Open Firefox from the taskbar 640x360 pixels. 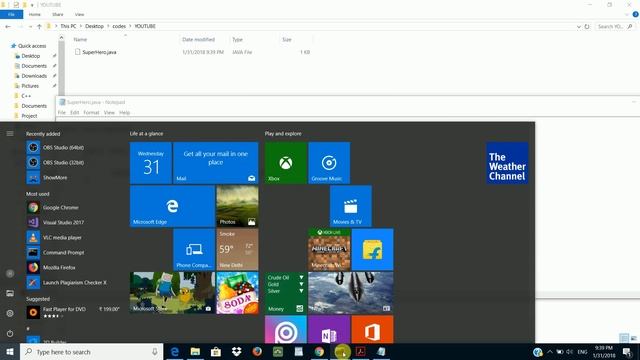[x=257, y=352]
